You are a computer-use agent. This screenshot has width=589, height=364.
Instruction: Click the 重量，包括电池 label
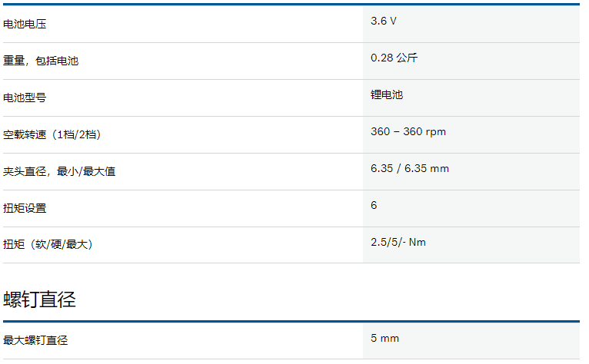pos(41,61)
